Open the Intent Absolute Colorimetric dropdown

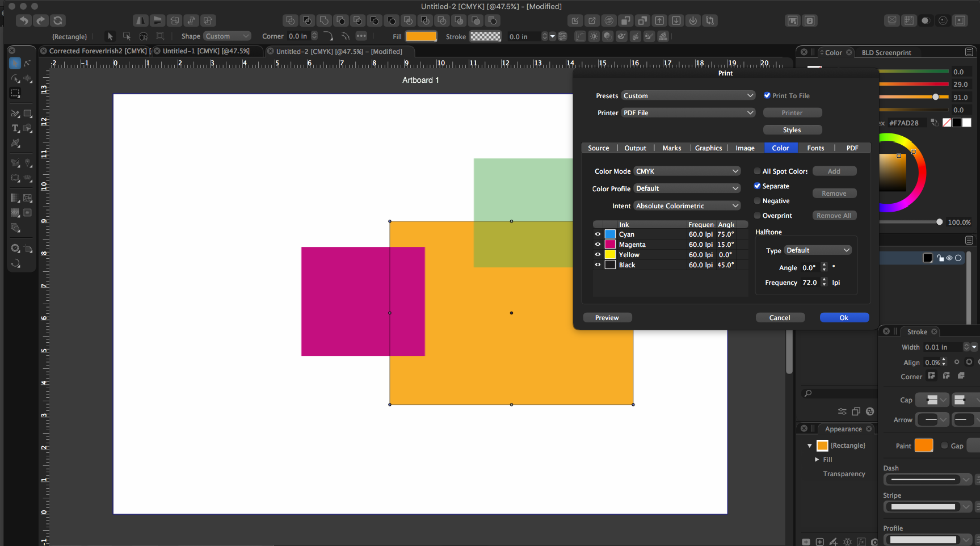(687, 206)
